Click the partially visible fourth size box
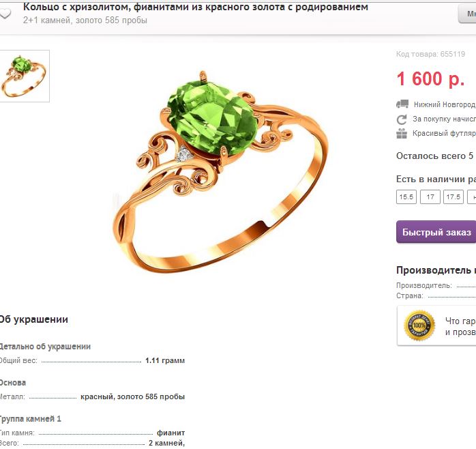This screenshot has height=449, width=476. 471,197
